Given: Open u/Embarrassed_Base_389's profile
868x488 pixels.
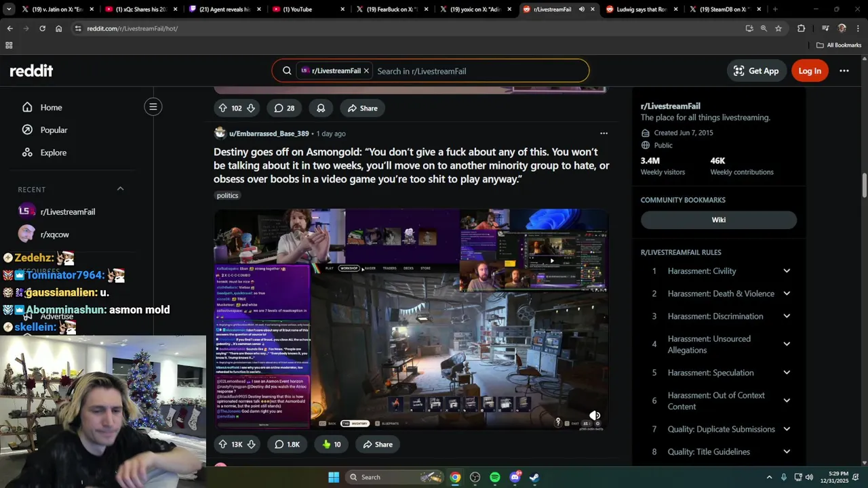Looking at the screenshot, I should tap(269, 134).
